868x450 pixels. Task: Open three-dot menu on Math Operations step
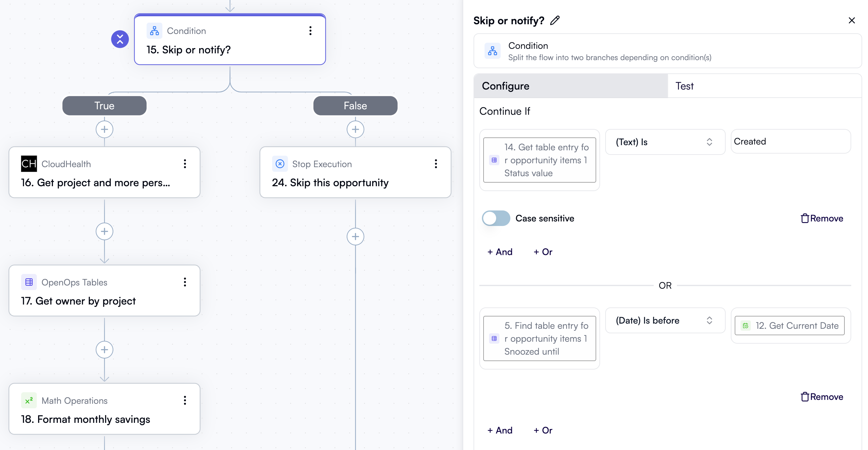(185, 401)
